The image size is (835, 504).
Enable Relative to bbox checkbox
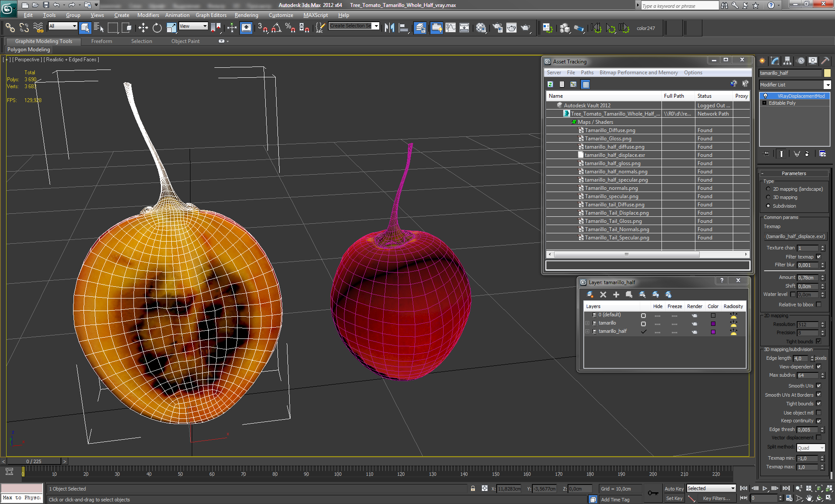(818, 305)
